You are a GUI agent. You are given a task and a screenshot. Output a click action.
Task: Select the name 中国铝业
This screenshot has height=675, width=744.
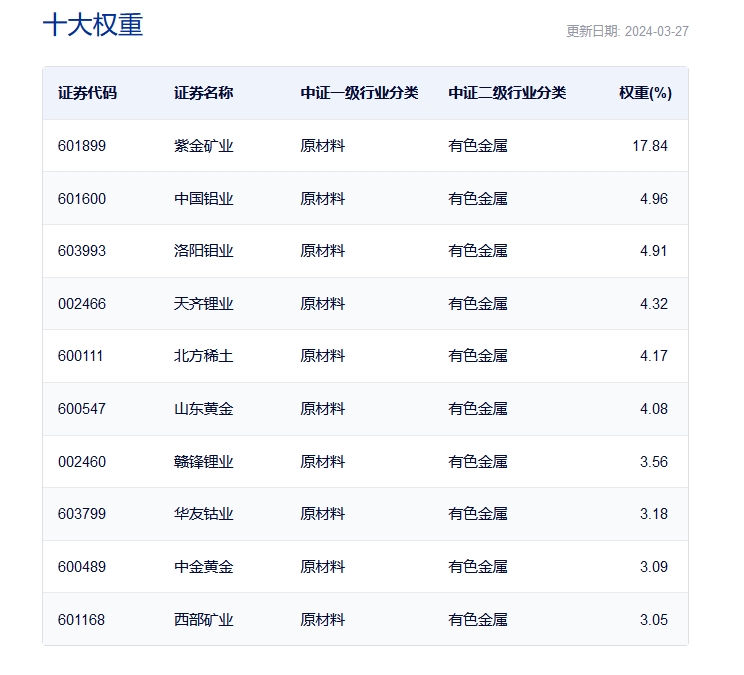204,198
